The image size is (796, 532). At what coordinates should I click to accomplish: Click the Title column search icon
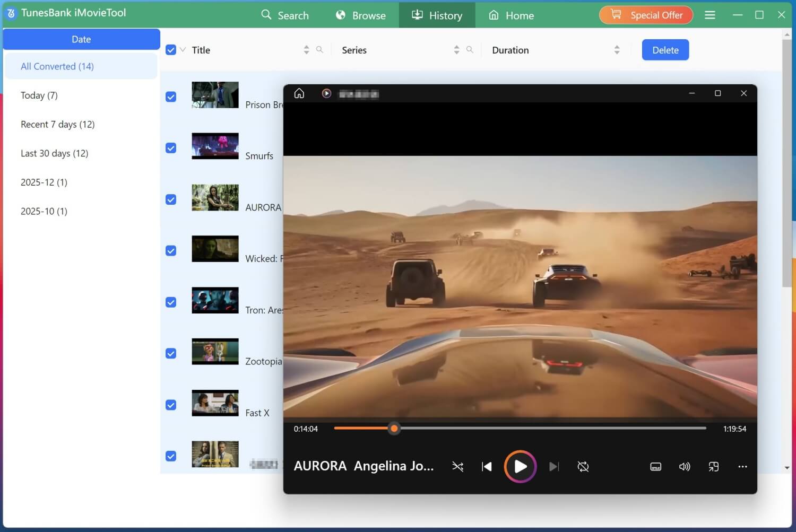(x=319, y=49)
